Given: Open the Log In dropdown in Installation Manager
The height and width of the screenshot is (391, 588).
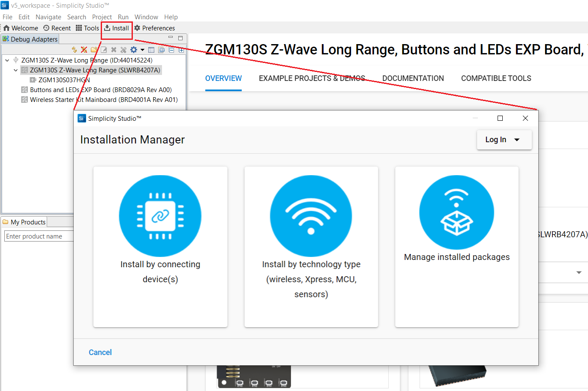Looking at the screenshot, I should coord(504,140).
